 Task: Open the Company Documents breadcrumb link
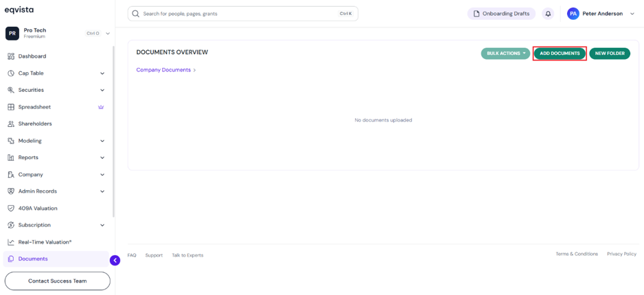point(163,70)
